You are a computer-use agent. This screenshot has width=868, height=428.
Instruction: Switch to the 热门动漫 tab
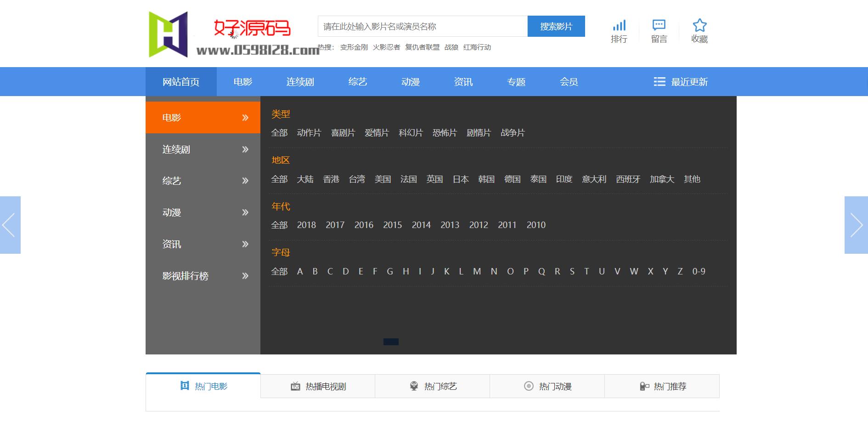click(x=547, y=386)
